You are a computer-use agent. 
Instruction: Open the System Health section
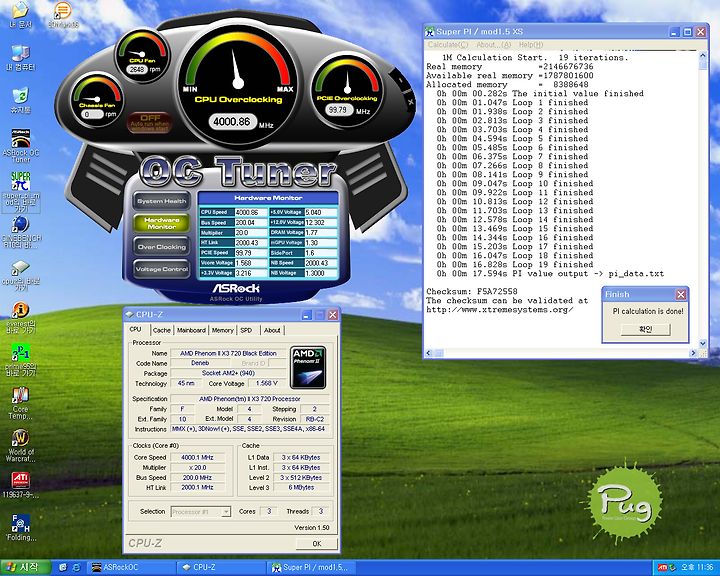click(x=162, y=201)
